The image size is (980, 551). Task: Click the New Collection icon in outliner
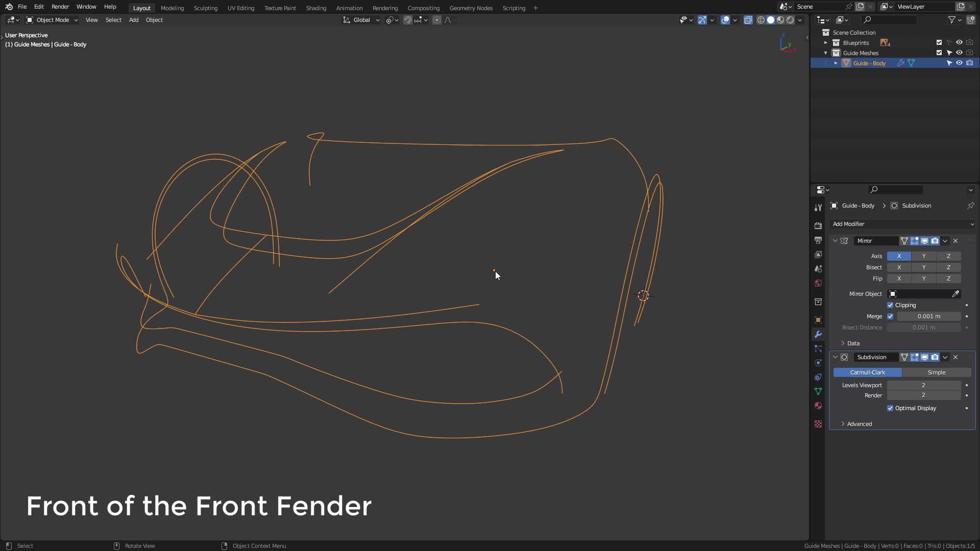(970, 20)
